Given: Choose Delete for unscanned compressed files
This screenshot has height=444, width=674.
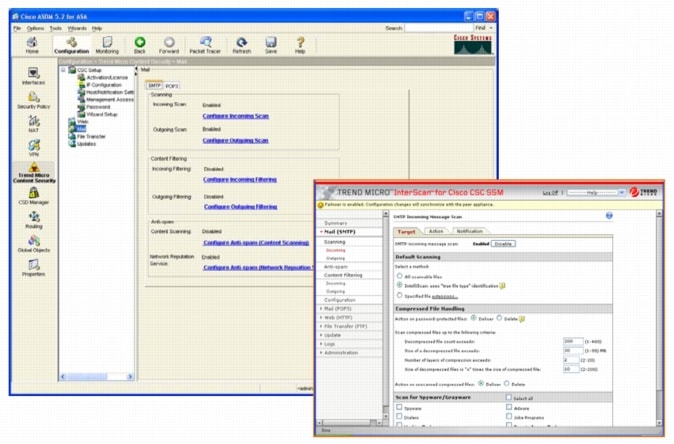Looking at the screenshot, I should [x=506, y=383].
